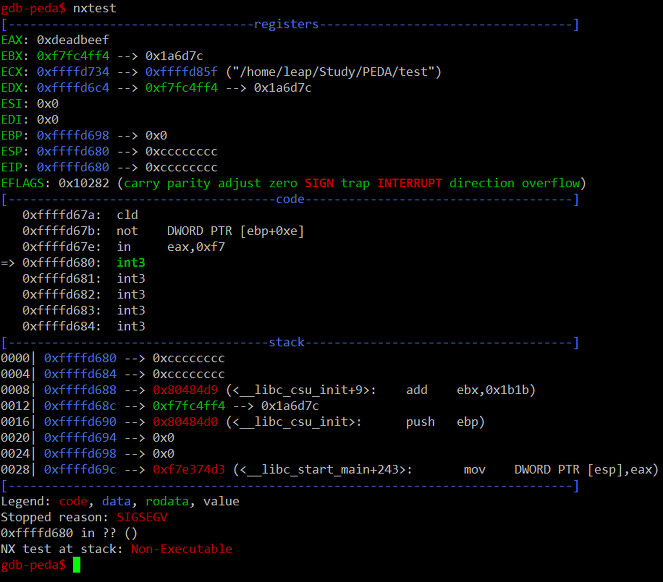Click the blue 'data' legend word
Image resolution: width=663 pixels, height=582 pixels.
116,502
